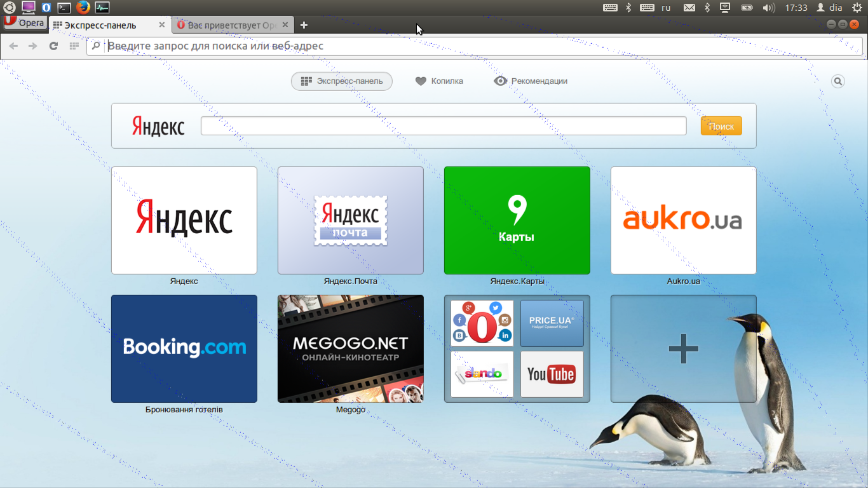Screen dimensions: 868x488
Task: Reload the current page
Action: 53,46
